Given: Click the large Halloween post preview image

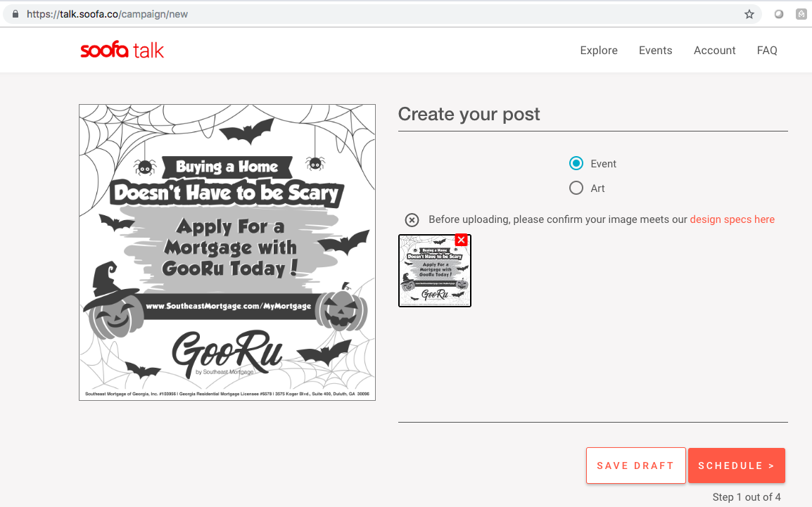Looking at the screenshot, I should pyautogui.click(x=227, y=252).
